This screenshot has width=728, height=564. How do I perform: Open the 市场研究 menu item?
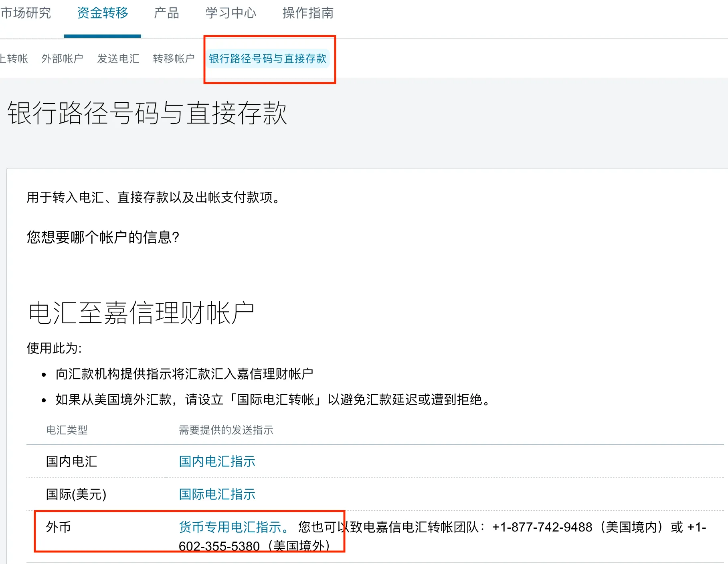26,13
